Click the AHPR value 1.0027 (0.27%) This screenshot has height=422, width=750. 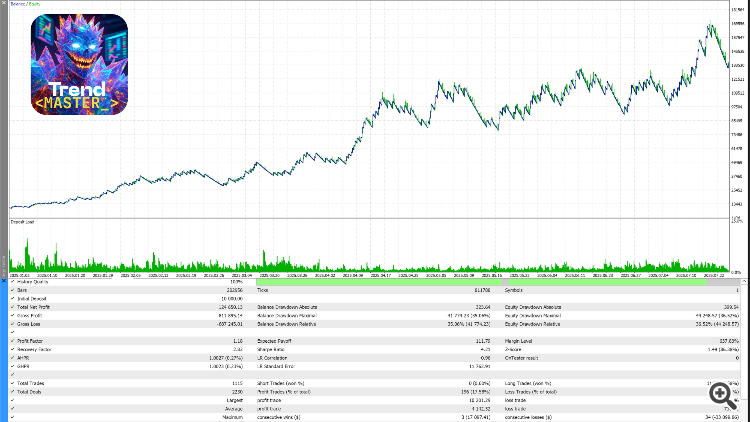[226, 358]
